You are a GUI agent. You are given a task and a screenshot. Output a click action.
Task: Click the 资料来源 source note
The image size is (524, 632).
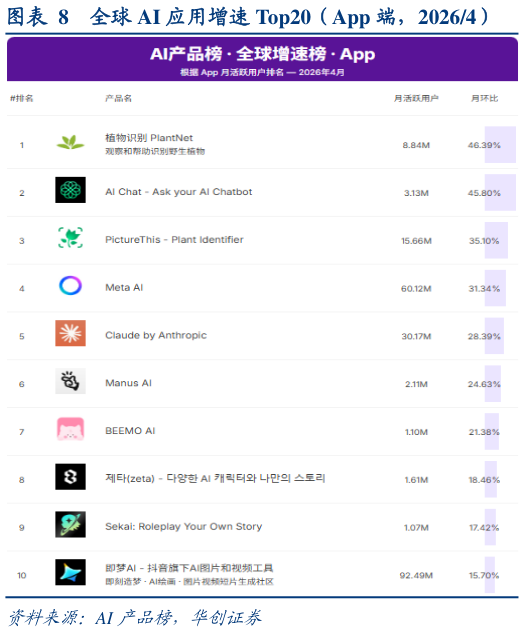pyautogui.click(x=135, y=617)
